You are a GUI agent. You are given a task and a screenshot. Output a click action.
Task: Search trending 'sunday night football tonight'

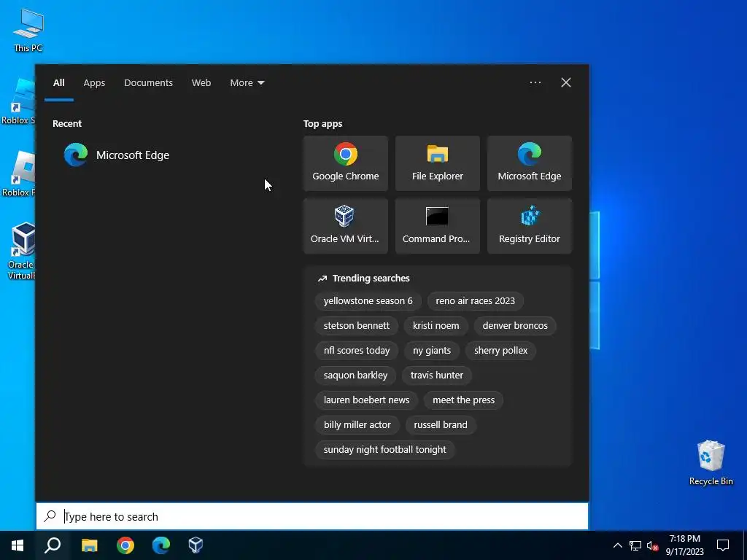pos(385,449)
